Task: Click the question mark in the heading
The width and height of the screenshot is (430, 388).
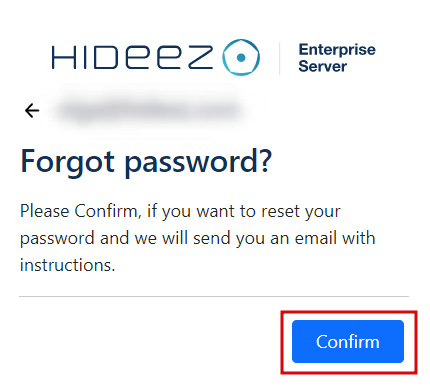Action: pyautogui.click(x=265, y=160)
